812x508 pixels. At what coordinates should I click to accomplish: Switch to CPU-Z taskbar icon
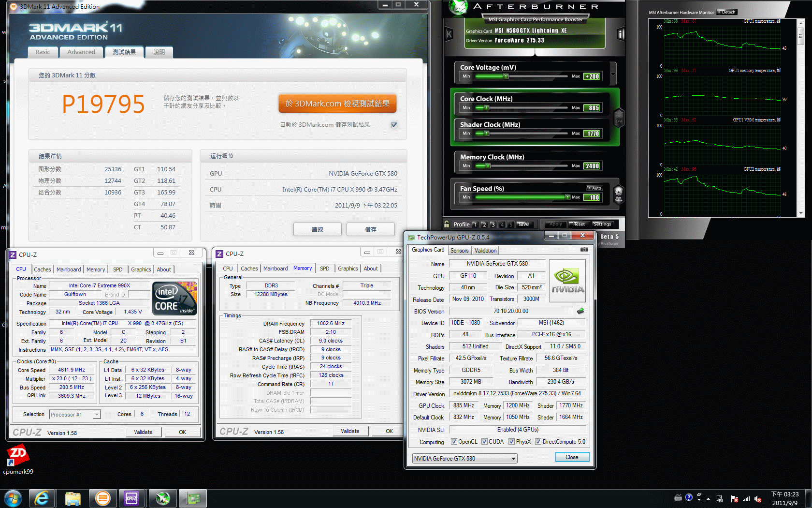[131, 498]
